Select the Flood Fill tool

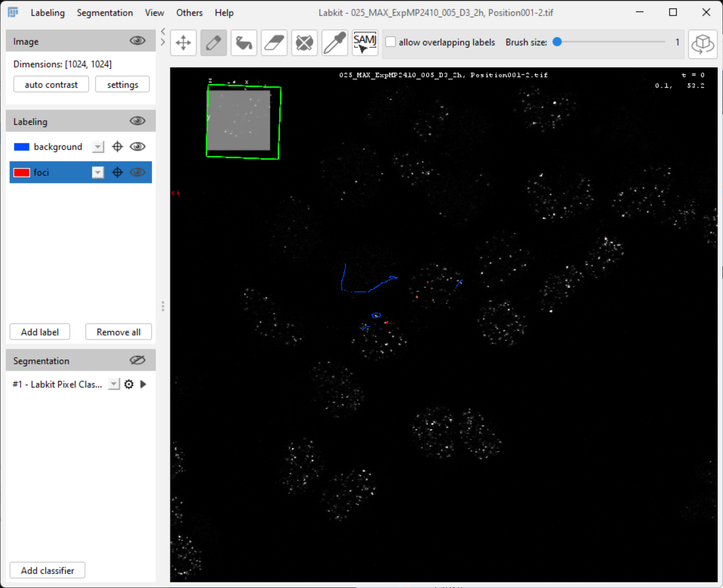[x=243, y=42]
